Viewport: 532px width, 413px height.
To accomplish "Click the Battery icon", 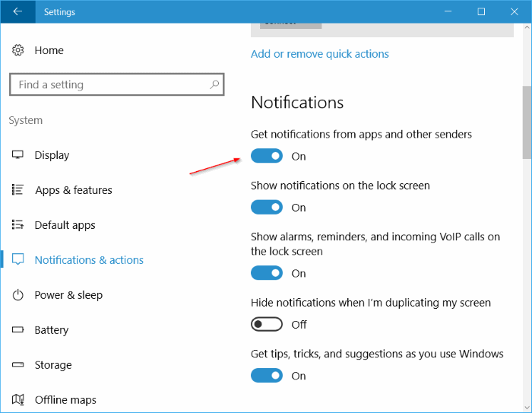I will [x=17, y=329].
